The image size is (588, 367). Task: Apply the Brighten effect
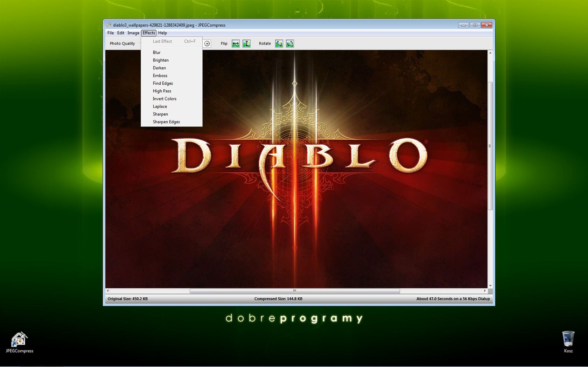pyautogui.click(x=171, y=60)
